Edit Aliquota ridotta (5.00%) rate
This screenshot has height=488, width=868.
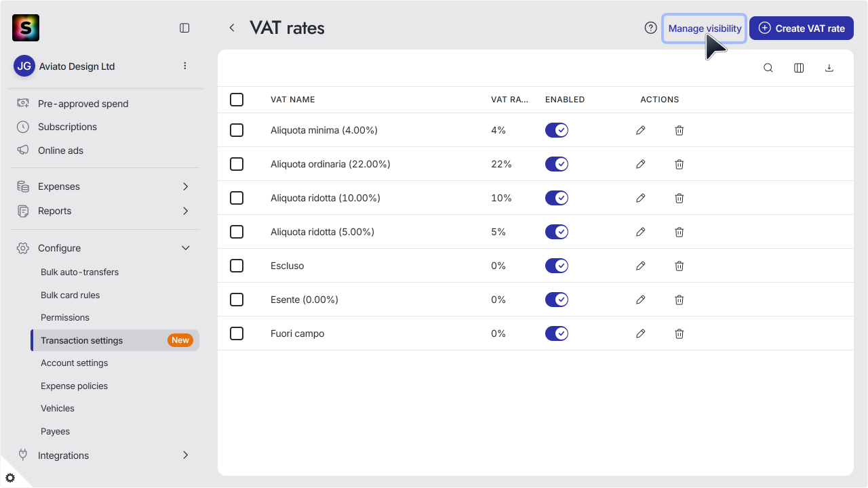pos(641,232)
